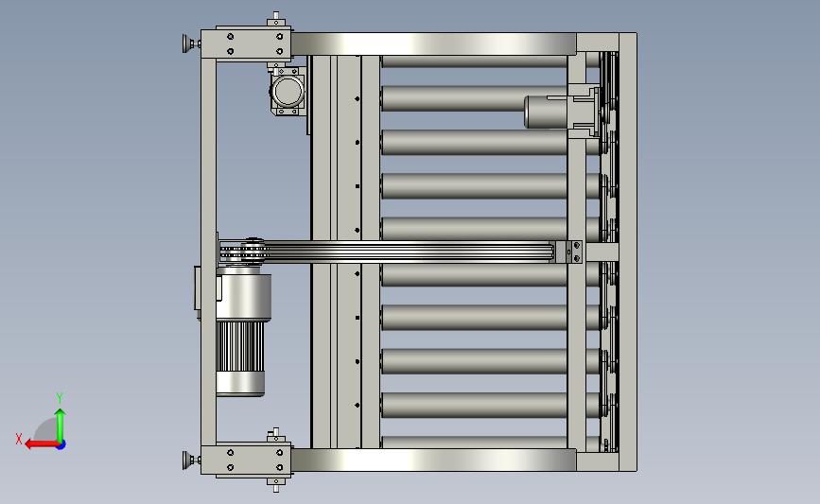Select the top shiny frame beam
Image resolution: width=820 pixels, height=504 pixels.
pos(433,43)
